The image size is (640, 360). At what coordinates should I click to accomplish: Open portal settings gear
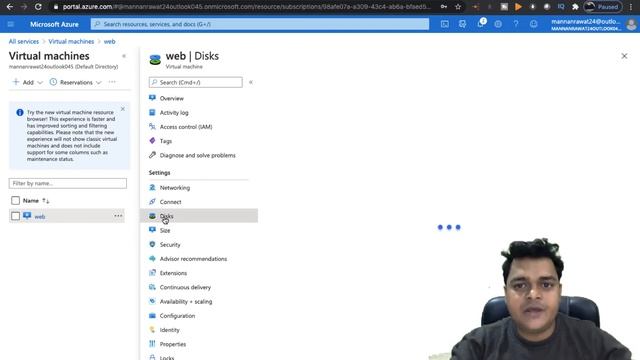(498, 24)
